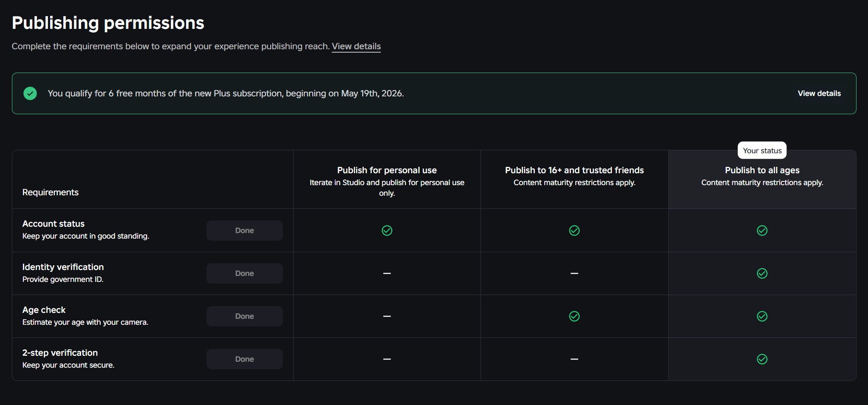This screenshot has height=405, width=868.
Task: Open View details in the Plus subscription banner
Action: [819, 93]
